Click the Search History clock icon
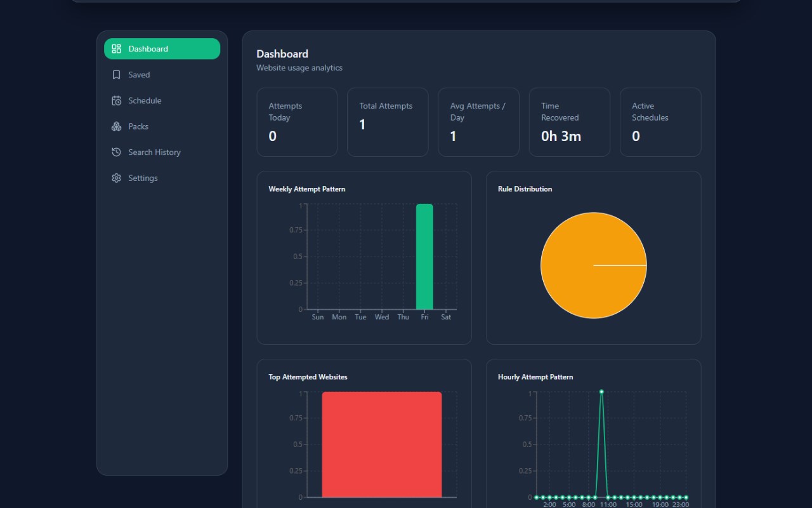This screenshot has width=812, height=508. point(116,152)
